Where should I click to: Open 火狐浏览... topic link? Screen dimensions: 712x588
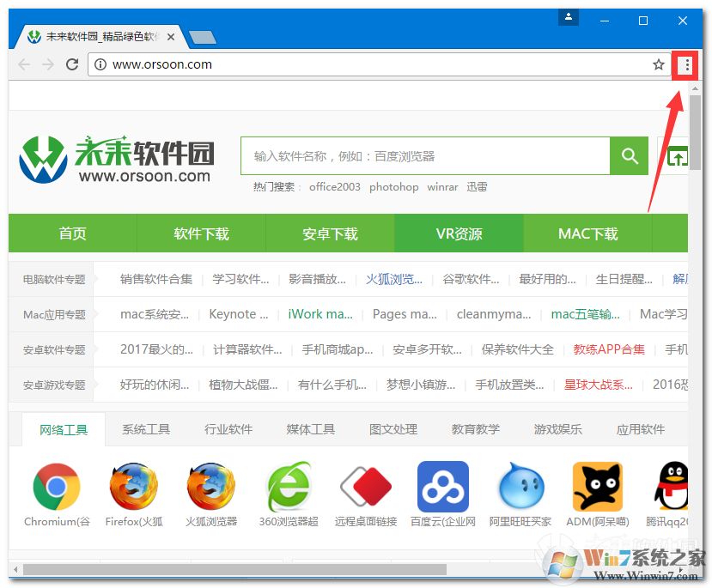pyautogui.click(x=394, y=279)
